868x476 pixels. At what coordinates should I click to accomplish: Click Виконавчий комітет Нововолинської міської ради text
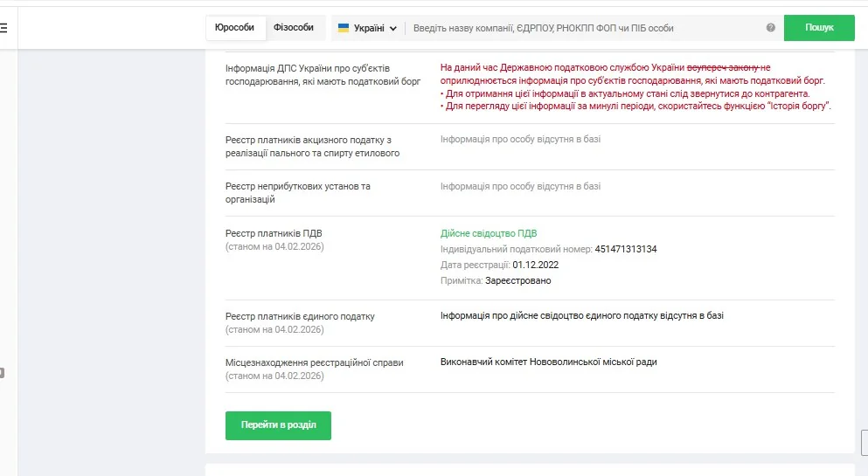548,362
